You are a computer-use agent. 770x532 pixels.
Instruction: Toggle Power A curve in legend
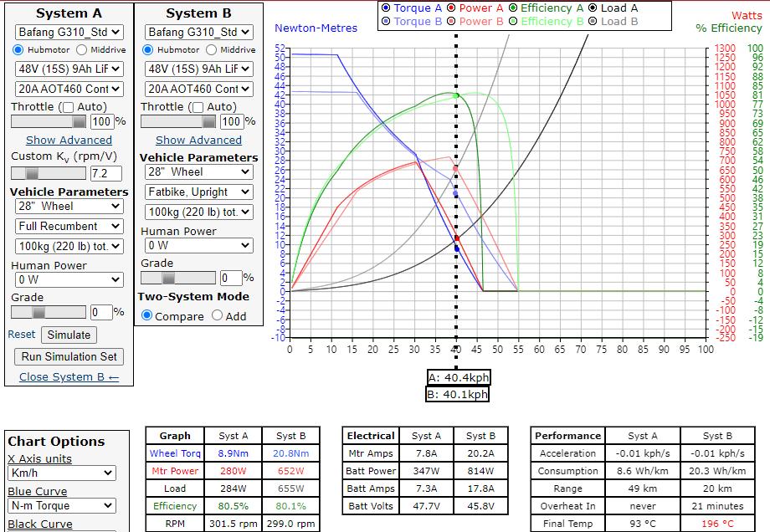pyautogui.click(x=451, y=8)
